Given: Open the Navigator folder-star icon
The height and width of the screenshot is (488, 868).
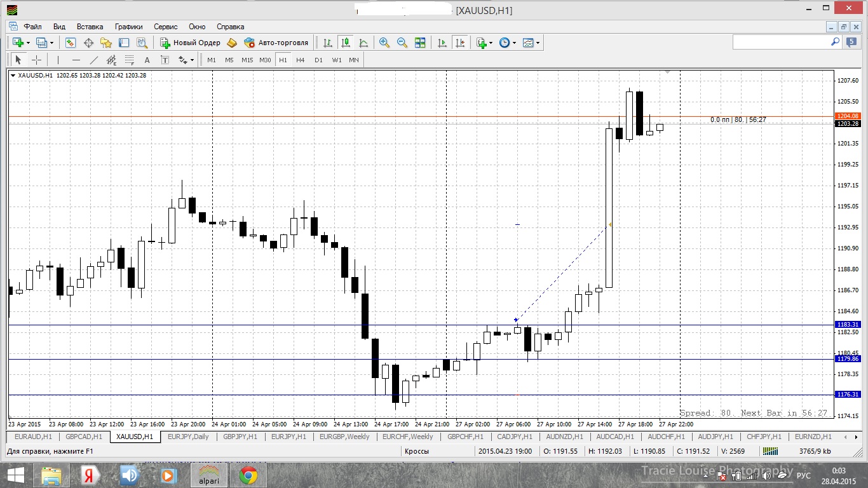Looking at the screenshot, I should click(x=106, y=43).
